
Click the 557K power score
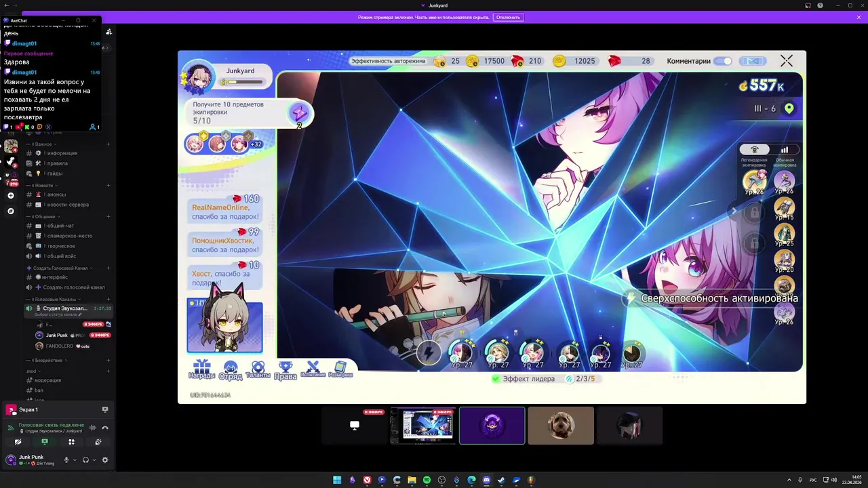(x=762, y=85)
